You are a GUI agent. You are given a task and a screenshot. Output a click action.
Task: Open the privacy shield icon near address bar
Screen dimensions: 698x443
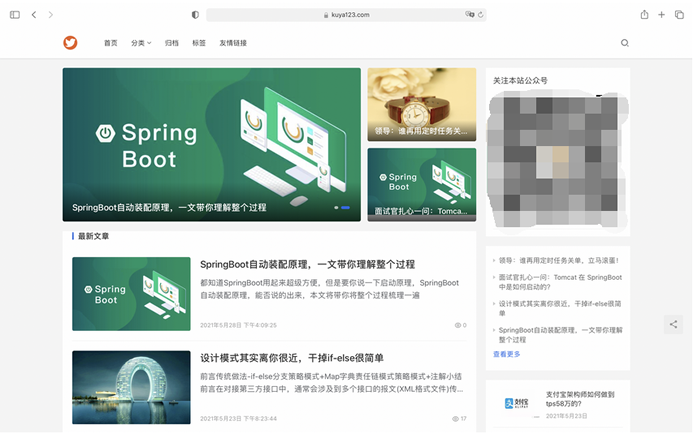tap(195, 15)
